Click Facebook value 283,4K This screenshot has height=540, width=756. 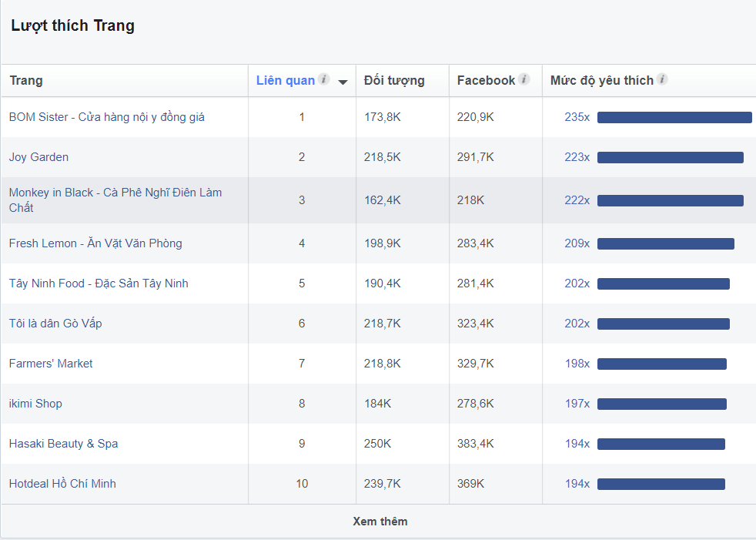pyautogui.click(x=476, y=243)
